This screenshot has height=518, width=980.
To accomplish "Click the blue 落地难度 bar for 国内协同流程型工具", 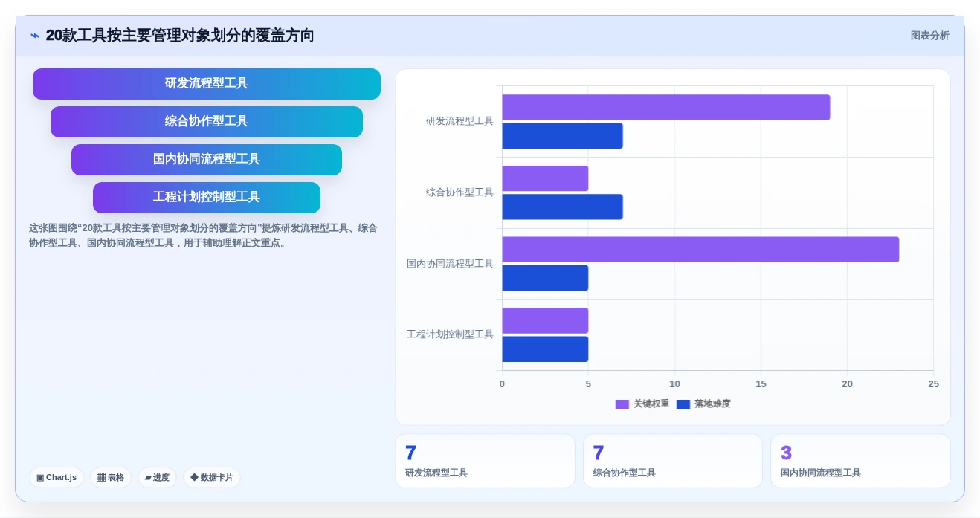I will pos(545,278).
